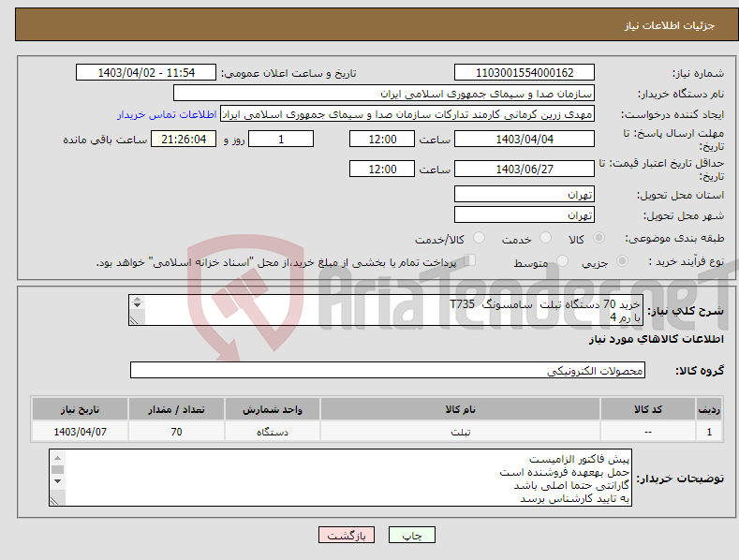Click the شماره نیاز field 1103001554000162
739x560 pixels.
coord(525,73)
